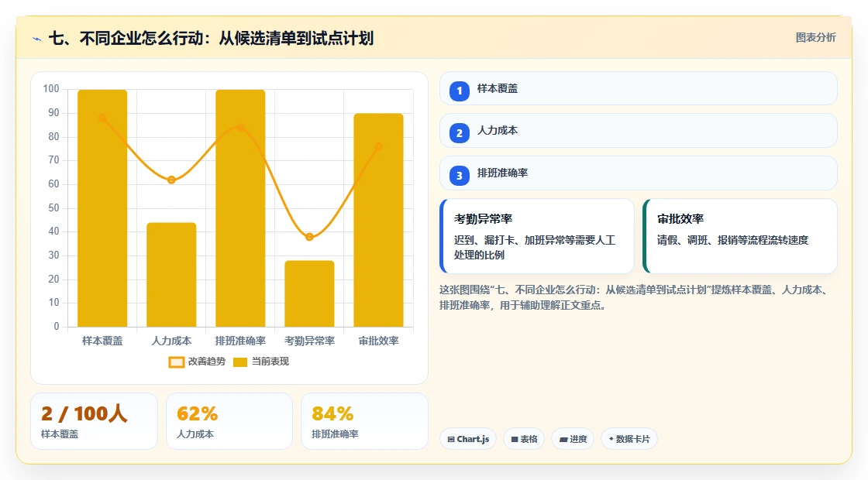Image resolution: width=868 pixels, height=480 pixels.
Task: Click the numbered badge 1 for 样本覆盖
Action: pyautogui.click(x=459, y=91)
